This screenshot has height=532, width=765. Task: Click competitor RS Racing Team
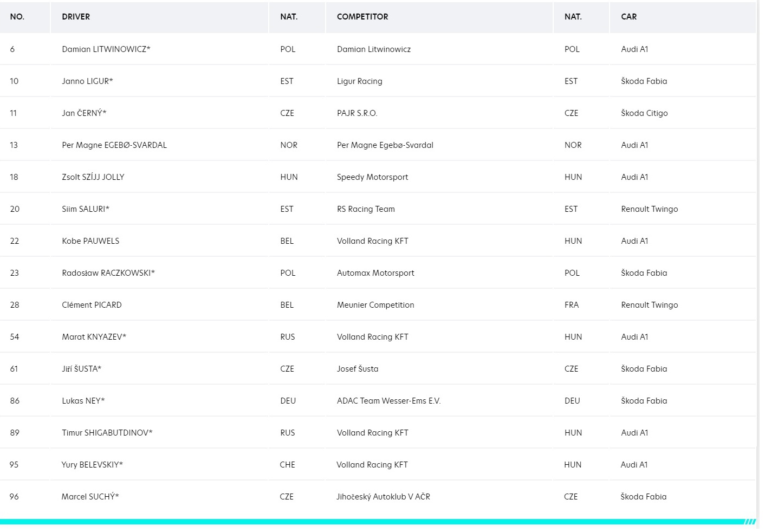366,209
